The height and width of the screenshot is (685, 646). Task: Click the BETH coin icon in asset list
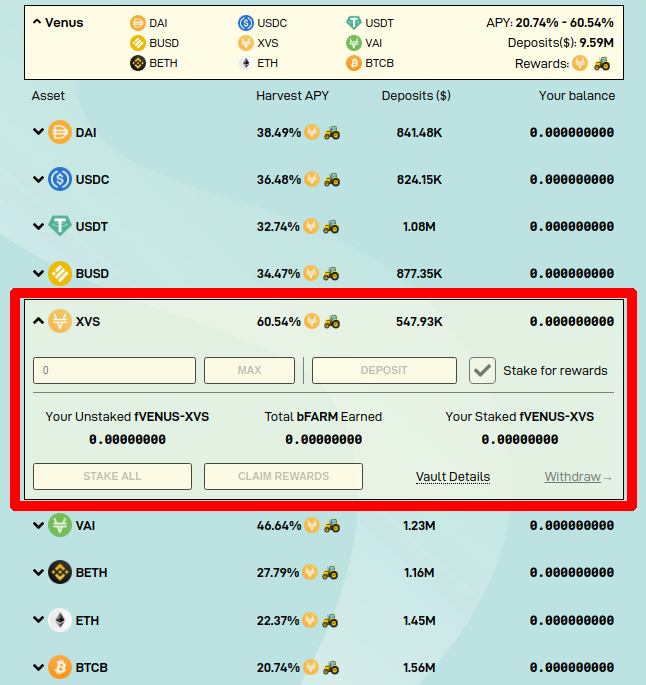pos(60,572)
